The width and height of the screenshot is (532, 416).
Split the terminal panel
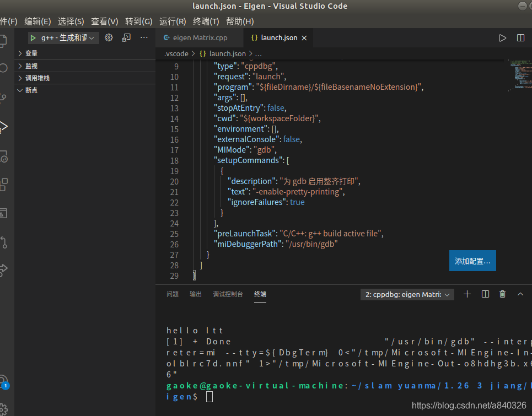(485, 294)
